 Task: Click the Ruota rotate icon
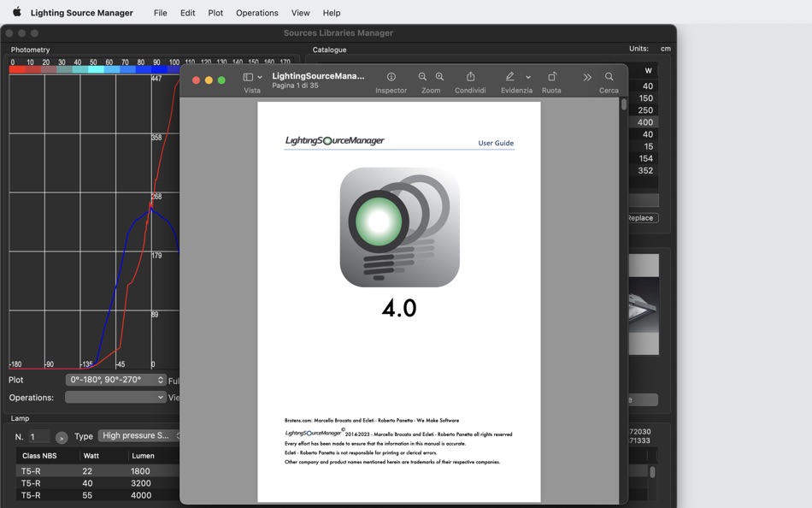[x=552, y=77]
